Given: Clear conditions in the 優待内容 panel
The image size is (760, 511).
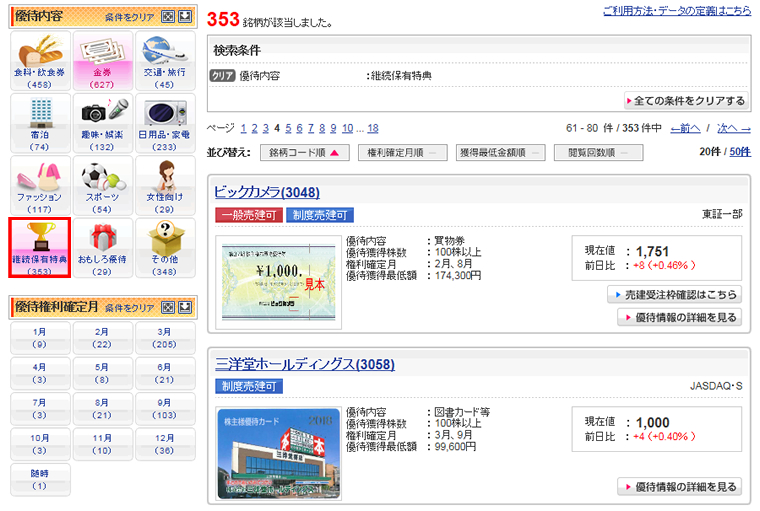Looking at the screenshot, I should tap(129, 17).
